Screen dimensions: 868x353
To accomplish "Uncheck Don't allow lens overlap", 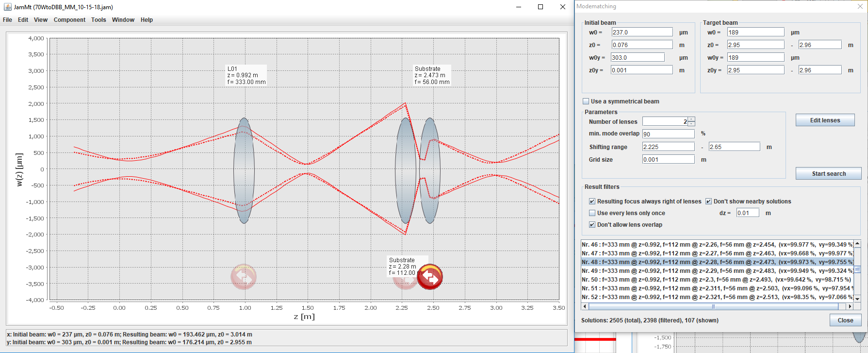I will 592,225.
